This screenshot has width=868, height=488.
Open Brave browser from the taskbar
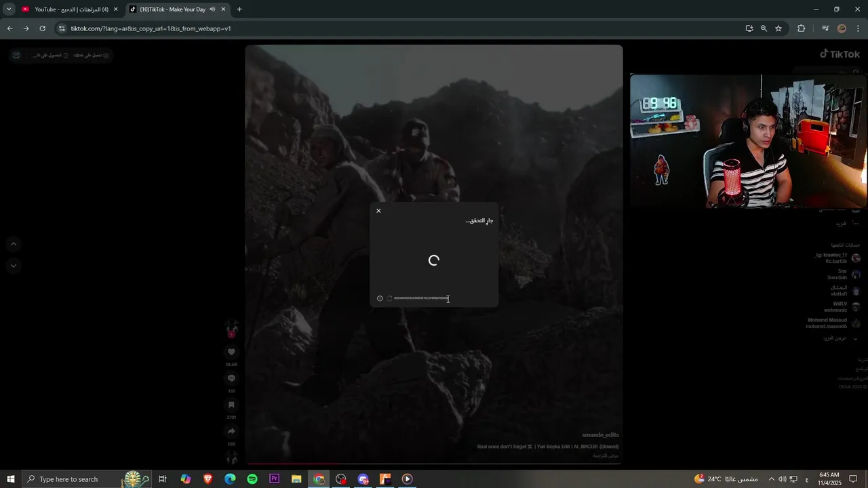[208, 479]
